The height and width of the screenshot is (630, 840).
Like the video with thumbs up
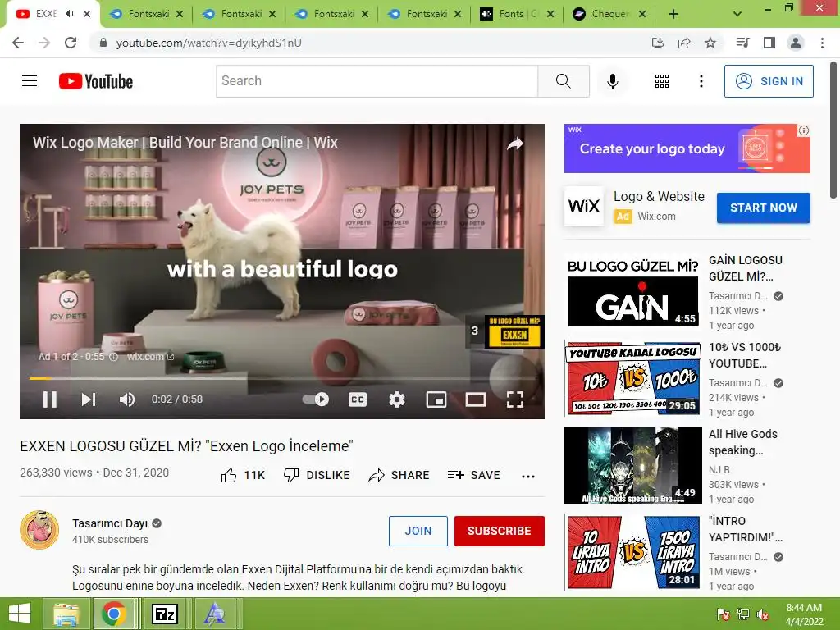tap(243, 475)
